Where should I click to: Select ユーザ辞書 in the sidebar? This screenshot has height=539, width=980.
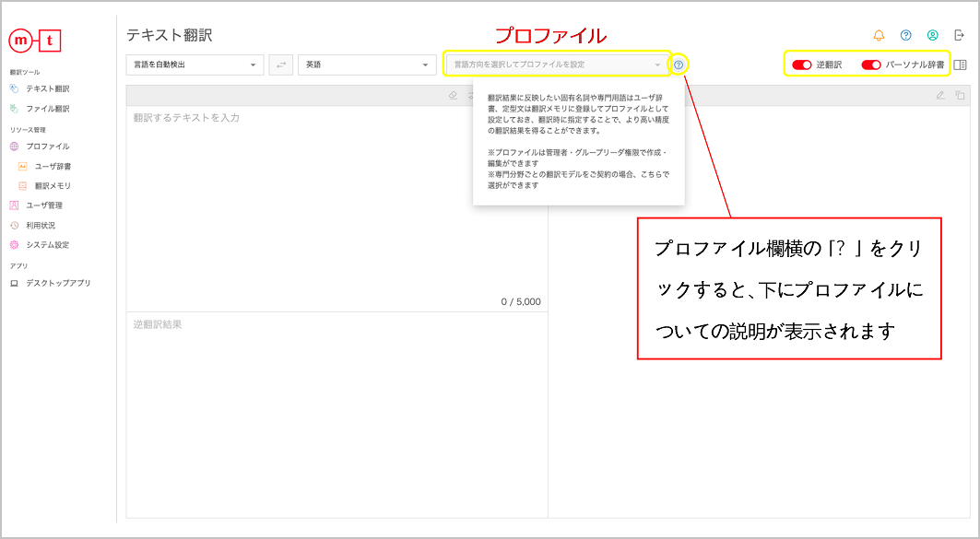53,167
